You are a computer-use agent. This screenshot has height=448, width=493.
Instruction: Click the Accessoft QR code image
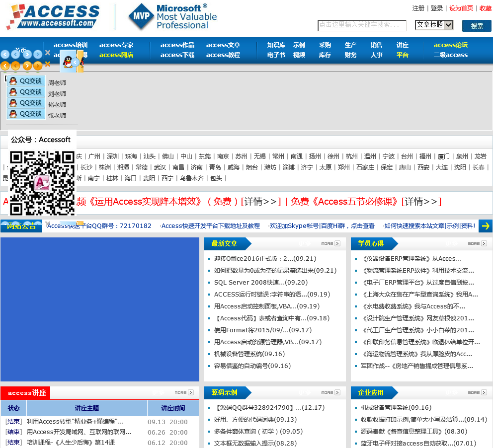[42, 183]
